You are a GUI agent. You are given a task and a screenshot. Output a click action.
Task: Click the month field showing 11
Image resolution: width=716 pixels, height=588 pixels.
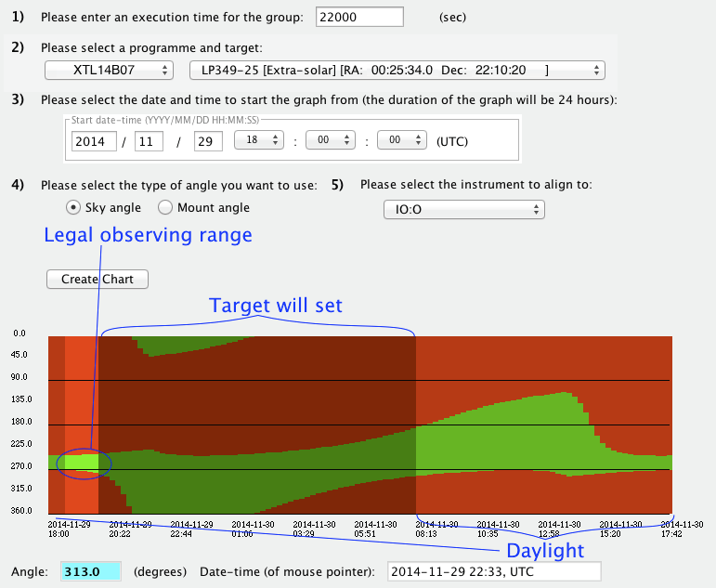pos(149,141)
